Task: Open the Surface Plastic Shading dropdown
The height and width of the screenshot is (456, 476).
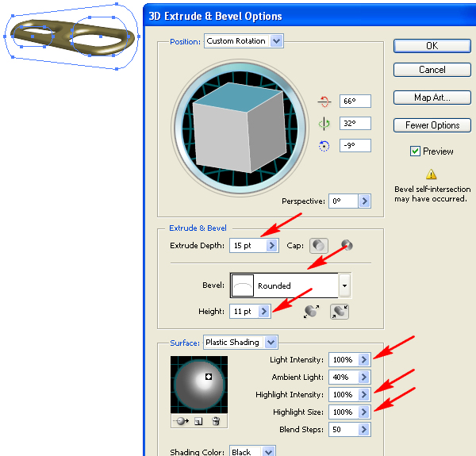Action: coord(271,343)
